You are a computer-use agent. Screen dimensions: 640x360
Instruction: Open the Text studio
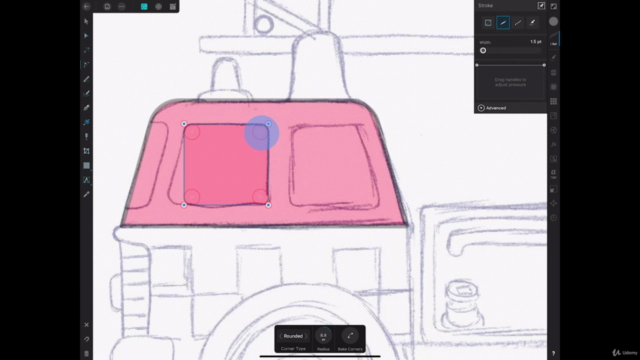tap(553, 173)
